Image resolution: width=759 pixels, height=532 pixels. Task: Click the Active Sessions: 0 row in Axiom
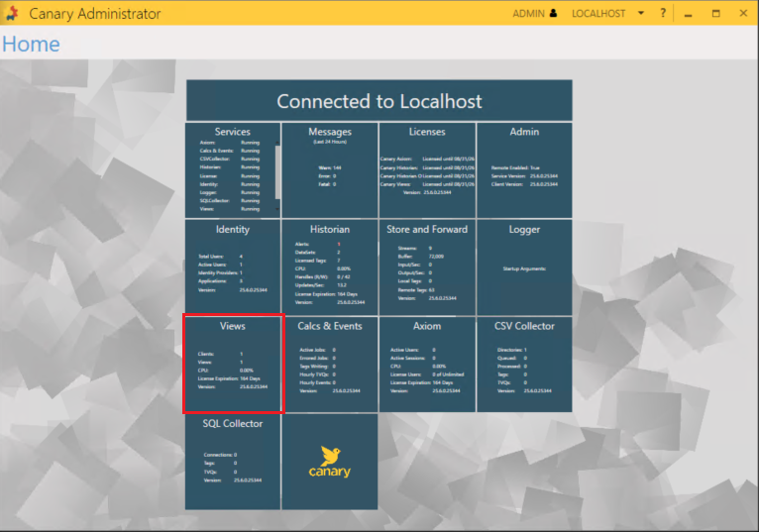coord(413,359)
